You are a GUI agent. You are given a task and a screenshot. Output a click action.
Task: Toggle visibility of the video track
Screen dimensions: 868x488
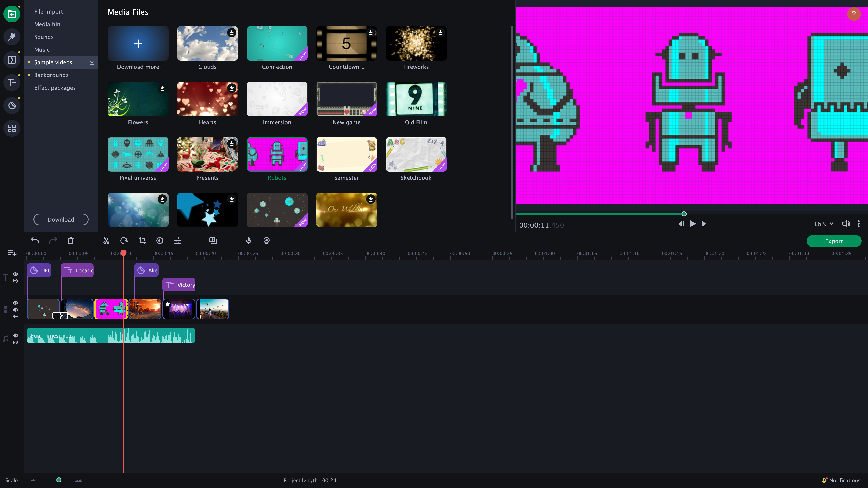click(x=15, y=303)
